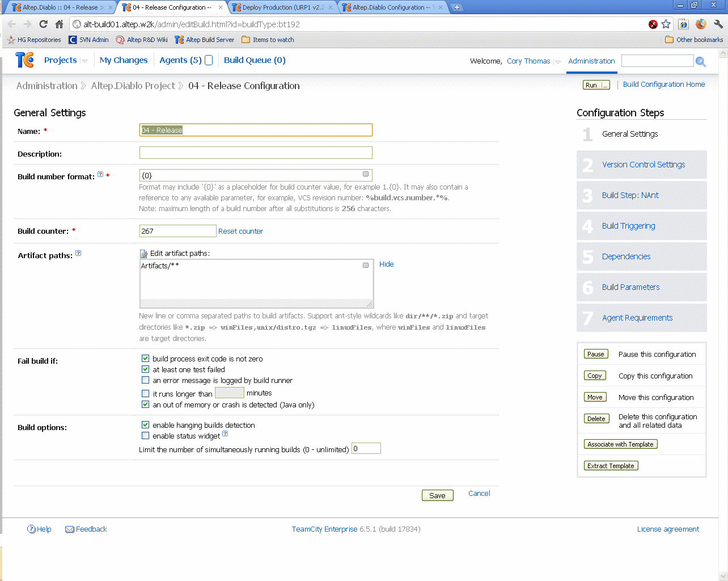
Task: Enable status widget checkbox
Action: click(x=145, y=436)
